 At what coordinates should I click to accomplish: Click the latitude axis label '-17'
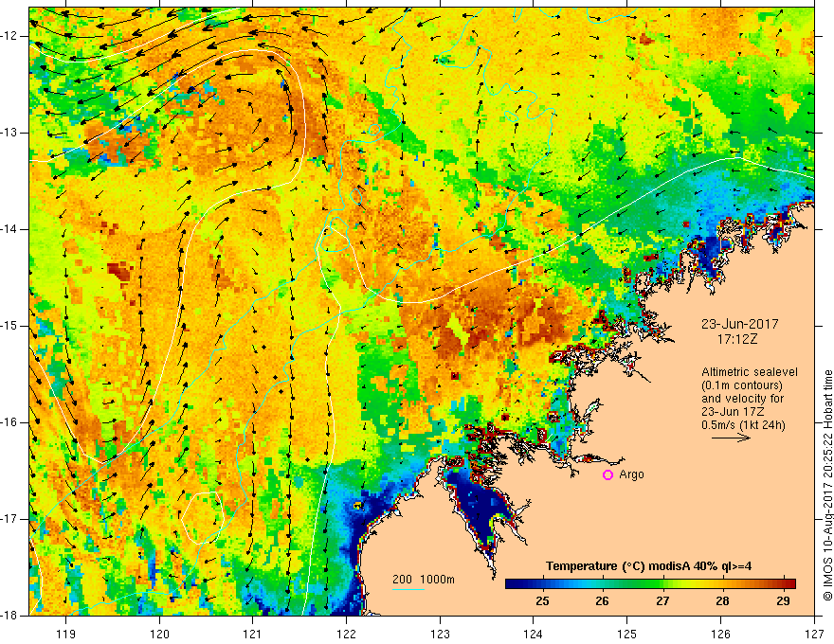point(9,519)
